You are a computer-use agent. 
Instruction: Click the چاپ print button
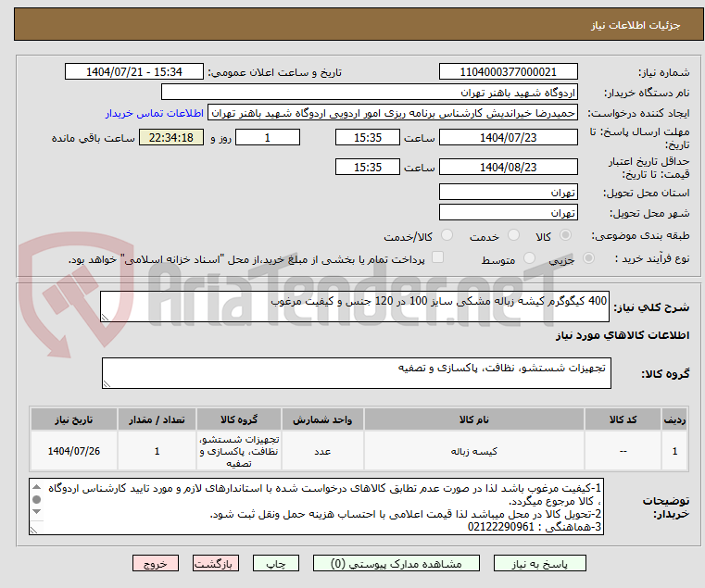pyautogui.click(x=276, y=563)
